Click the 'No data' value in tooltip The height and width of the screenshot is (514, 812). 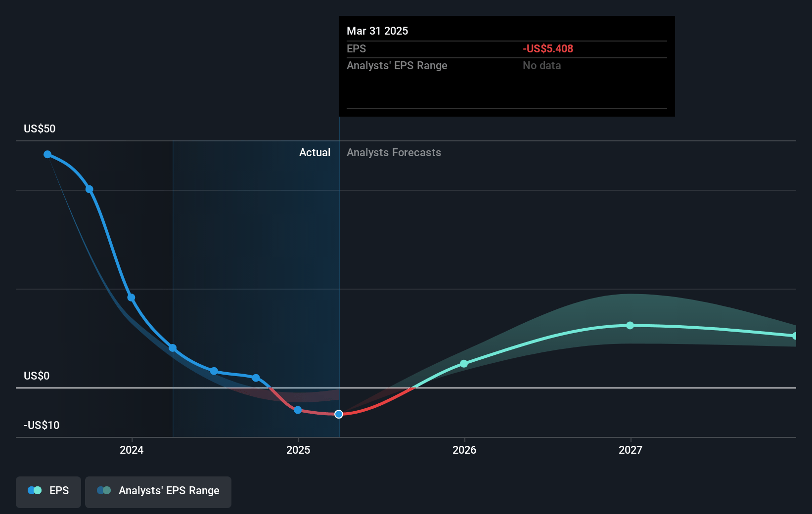(x=542, y=65)
